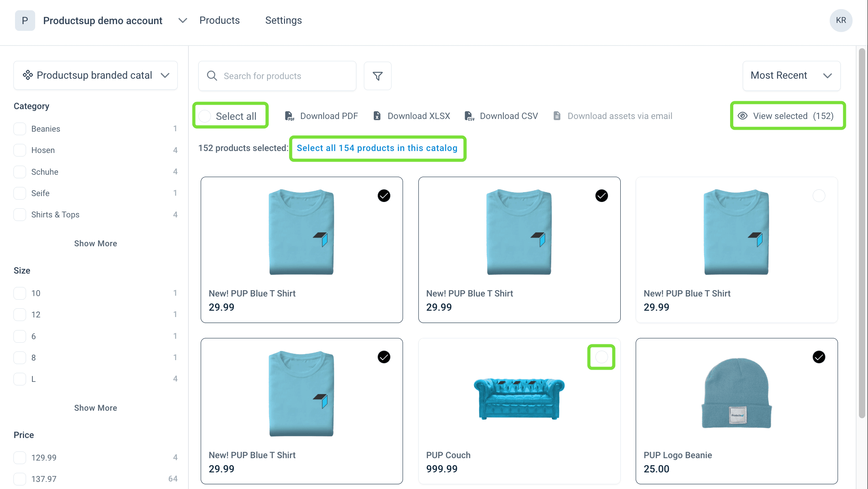Click the Category heading

tap(32, 106)
